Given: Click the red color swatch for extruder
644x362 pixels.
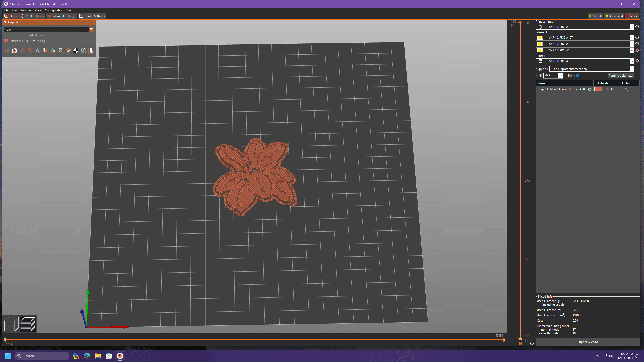Looking at the screenshot, I should pos(598,89).
